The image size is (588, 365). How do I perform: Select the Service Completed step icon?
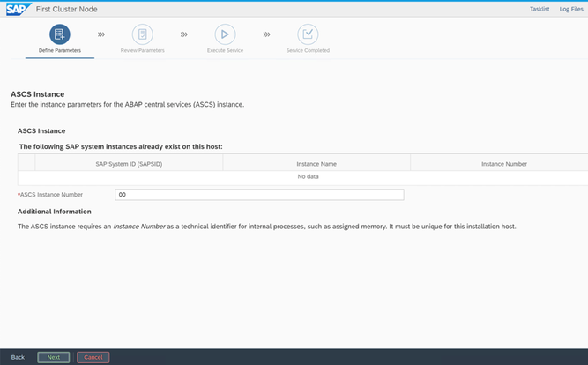click(x=308, y=34)
